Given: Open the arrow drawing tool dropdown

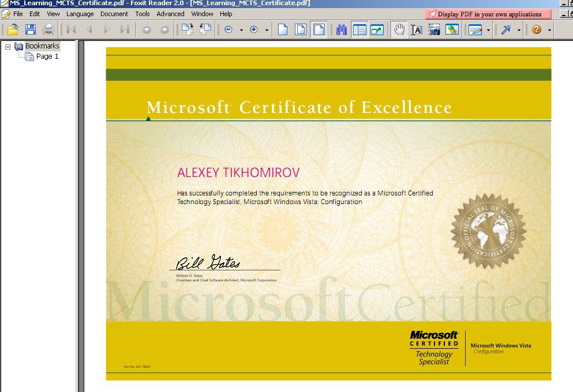Looking at the screenshot, I should click(519, 30).
